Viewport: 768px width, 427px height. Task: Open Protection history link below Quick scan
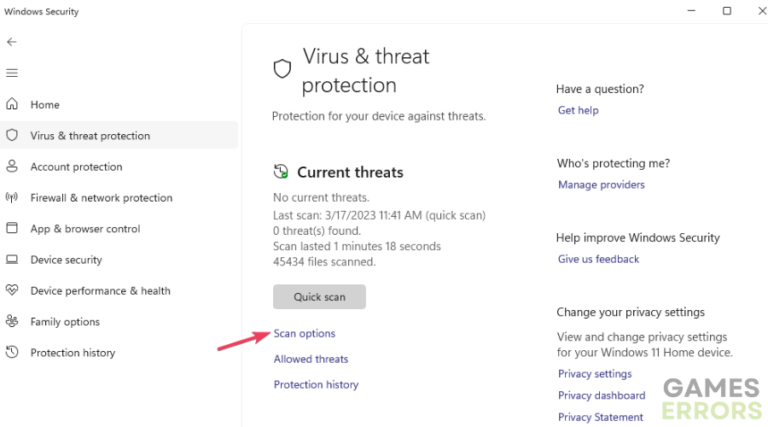316,385
